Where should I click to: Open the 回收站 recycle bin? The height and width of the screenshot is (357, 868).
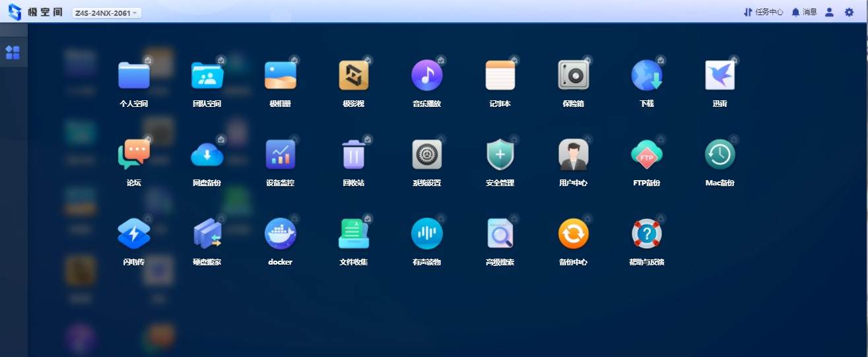[x=354, y=154]
